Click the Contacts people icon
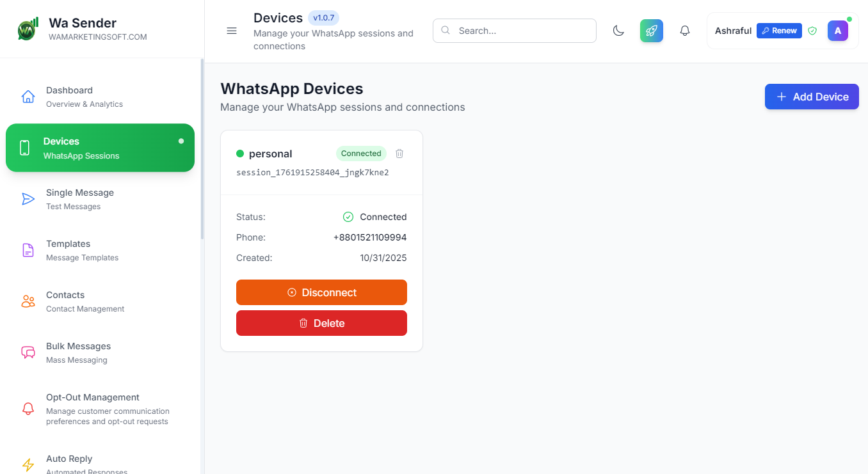 coord(28,301)
